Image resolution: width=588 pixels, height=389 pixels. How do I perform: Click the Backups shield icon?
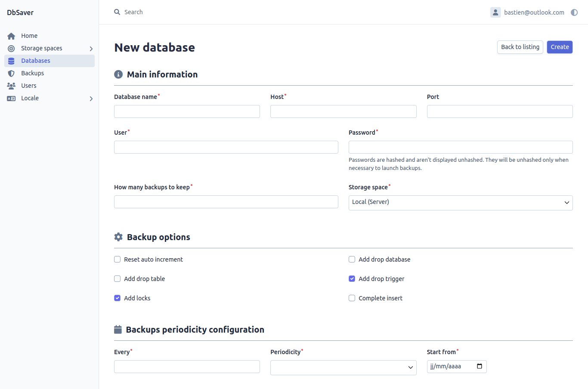(11, 74)
